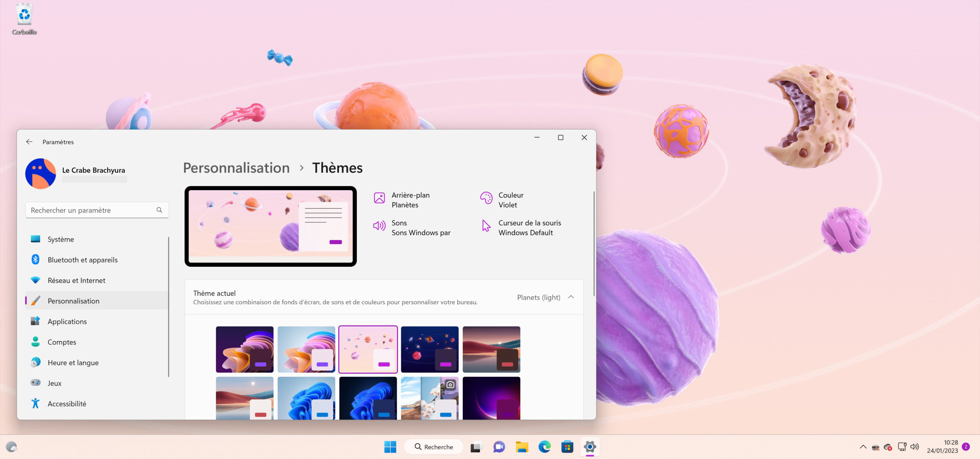Screen dimensions: 980x459
Task: Open the clock and date 10:28
Action: click(942, 447)
